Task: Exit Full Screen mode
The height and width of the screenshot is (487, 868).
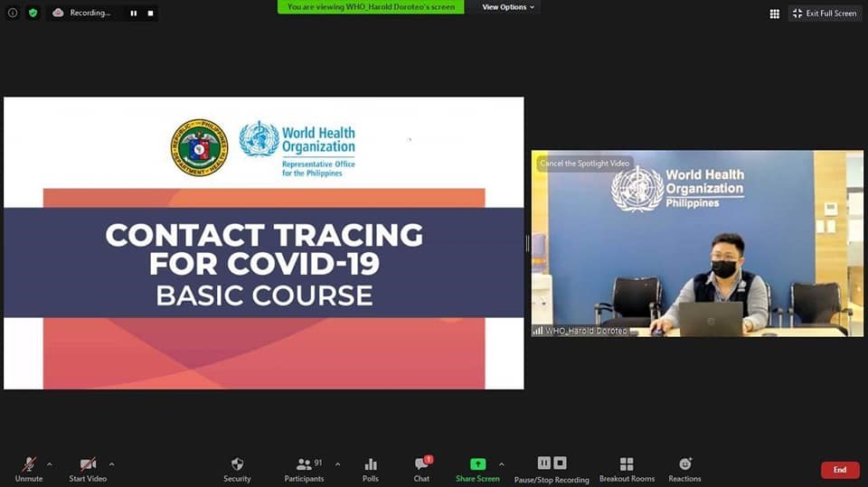Action: (x=825, y=14)
